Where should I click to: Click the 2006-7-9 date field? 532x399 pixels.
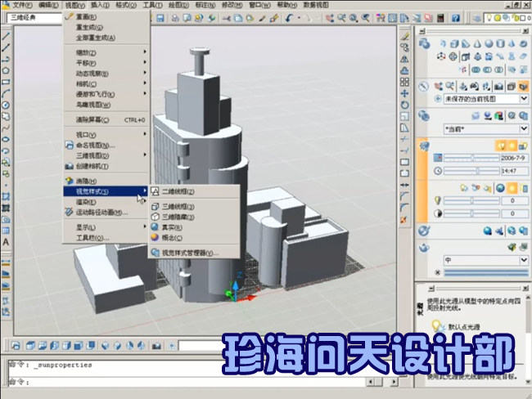click(514, 158)
